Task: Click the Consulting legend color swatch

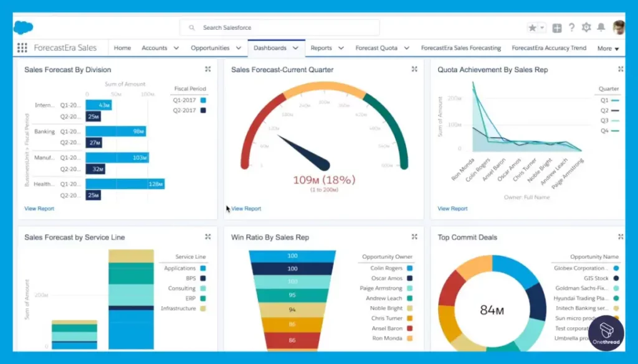Action: (203, 288)
